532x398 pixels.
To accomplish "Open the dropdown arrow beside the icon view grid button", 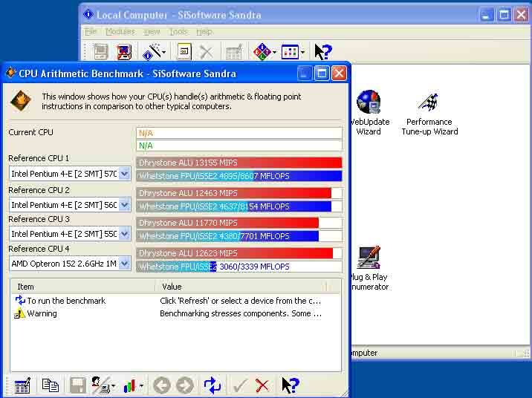I will click(x=302, y=52).
